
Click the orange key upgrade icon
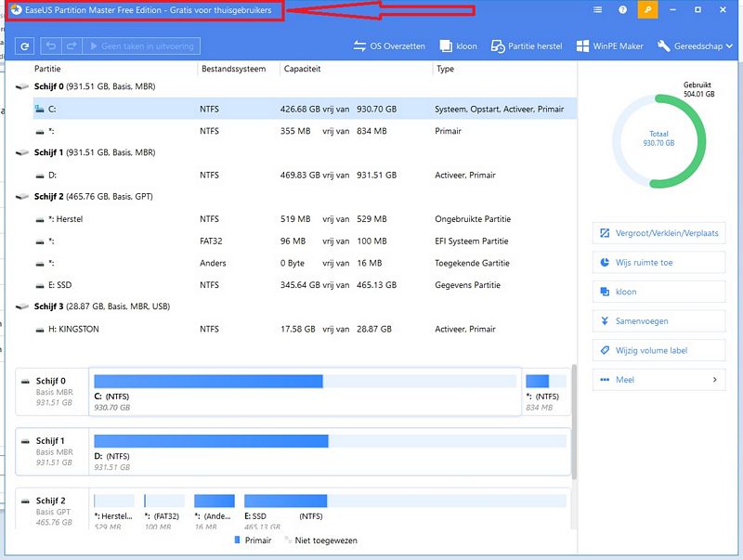[x=647, y=9]
